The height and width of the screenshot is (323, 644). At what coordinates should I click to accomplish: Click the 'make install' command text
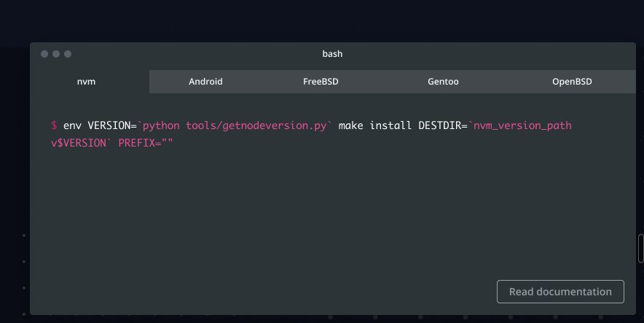(x=375, y=125)
